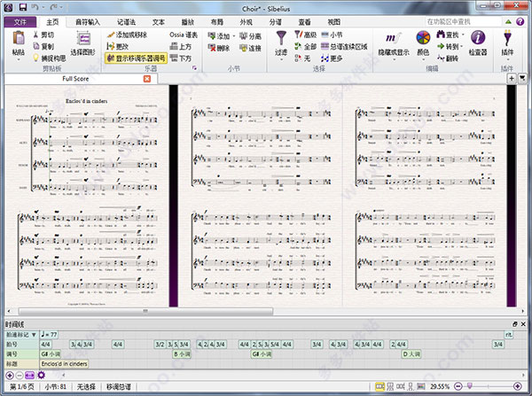This screenshot has width=532, height=396.
Task: Open the Go To (转到) dropdown arrow
Action: click(461, 46)
